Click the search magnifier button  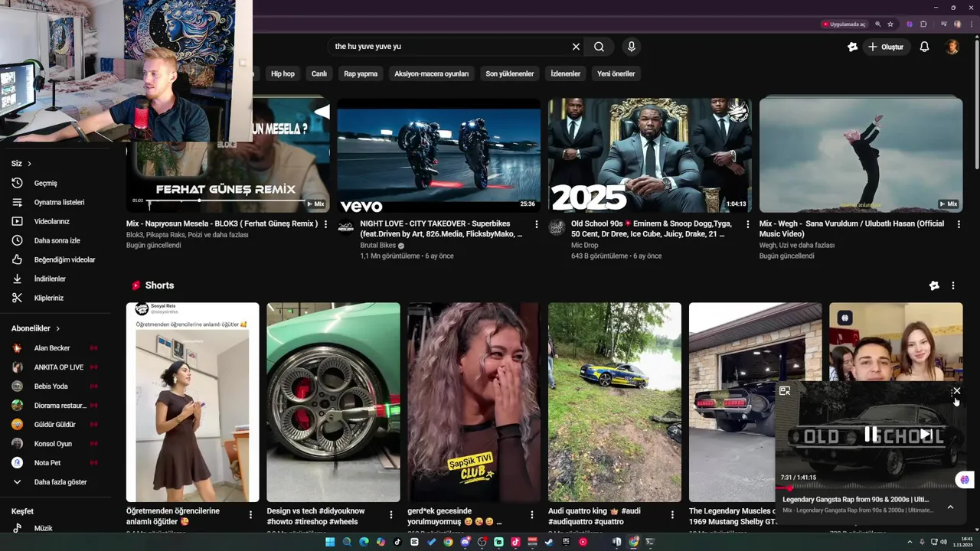tap(599, 47)
